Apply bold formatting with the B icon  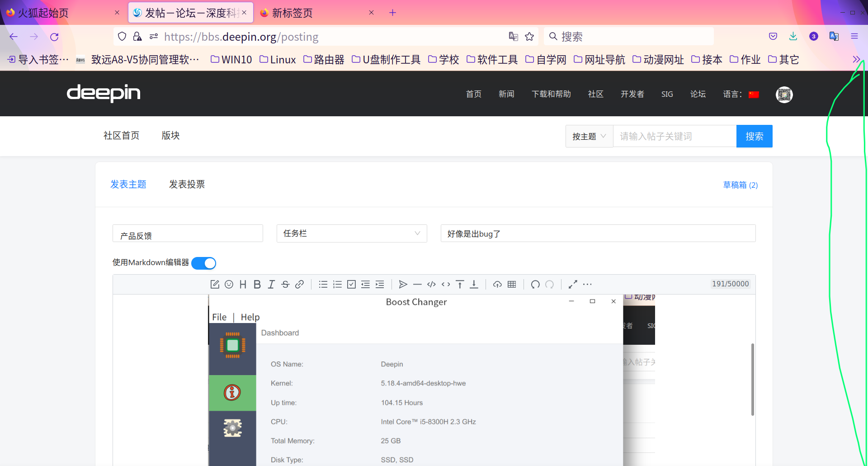coord(257,284)
